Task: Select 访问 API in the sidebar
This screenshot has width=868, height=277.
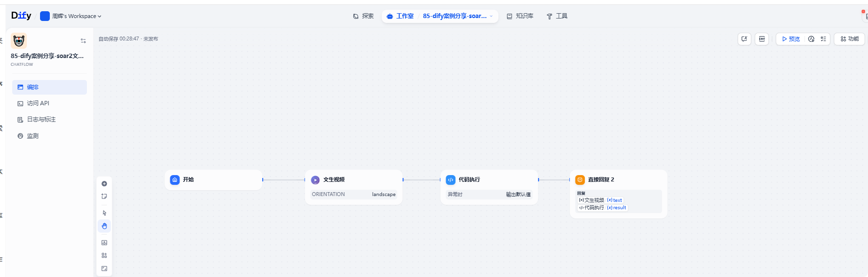Action: (x=38, y=103)
